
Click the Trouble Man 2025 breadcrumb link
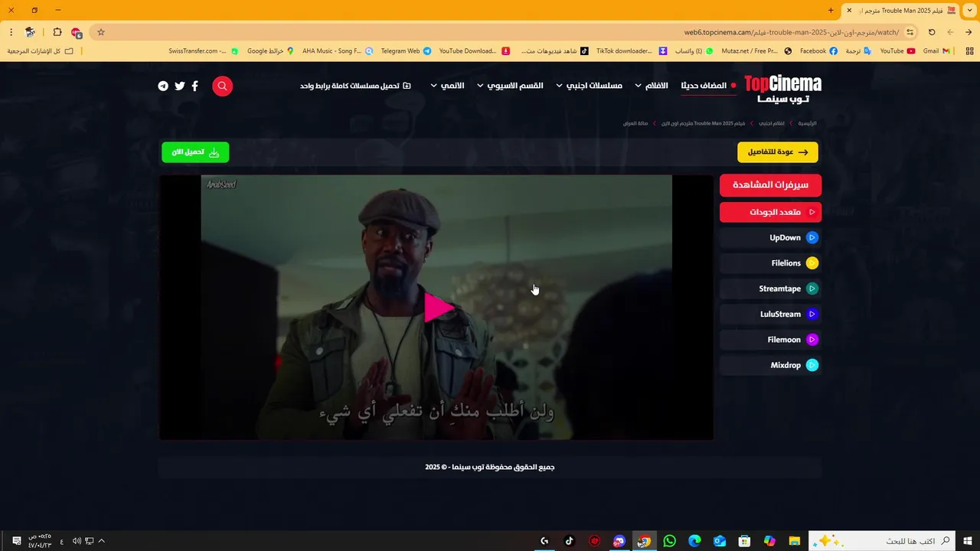point(703,123)
